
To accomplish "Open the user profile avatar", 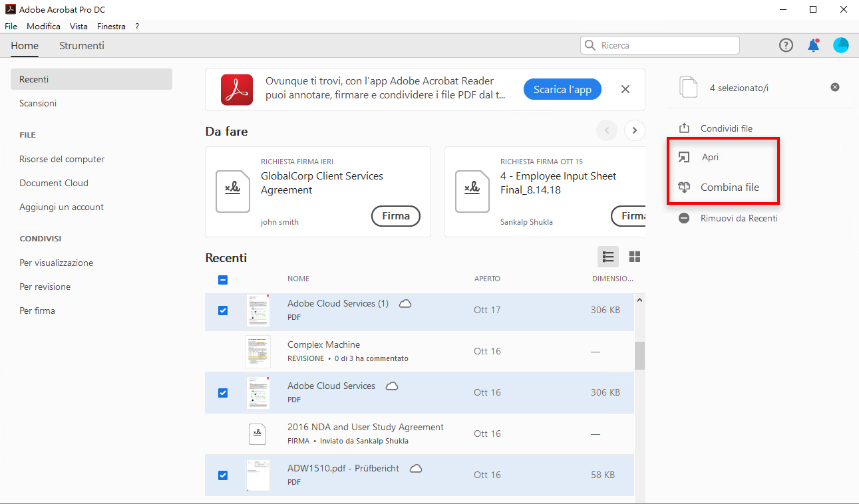I will pyautogui.click(x=841, y=45).
